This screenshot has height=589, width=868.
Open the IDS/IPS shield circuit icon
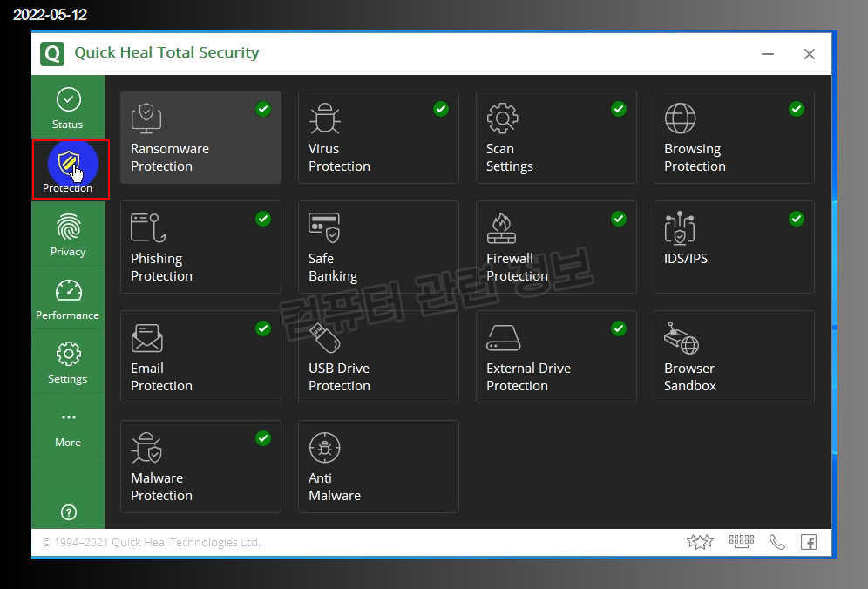[680, 227]
